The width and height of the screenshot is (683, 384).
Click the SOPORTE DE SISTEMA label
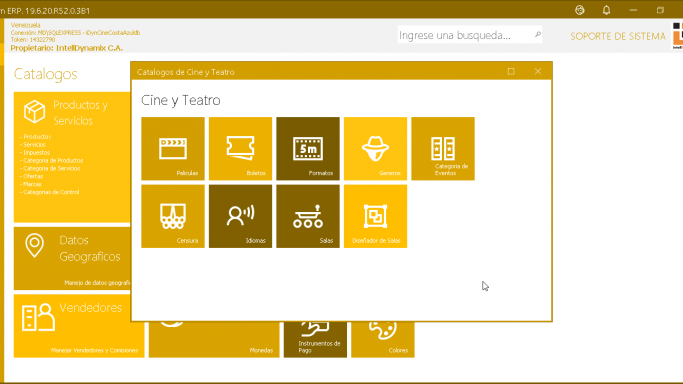click(x=618, y=37)
